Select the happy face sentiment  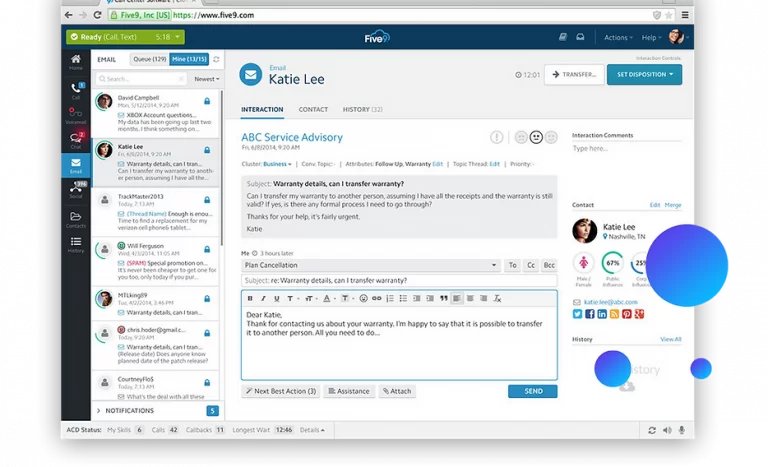tap(551, 137)
